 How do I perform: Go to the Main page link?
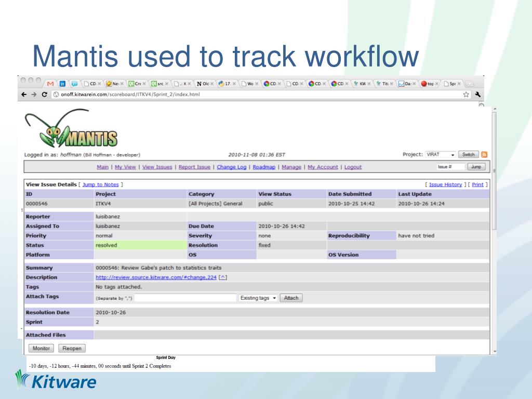point(102,167)
